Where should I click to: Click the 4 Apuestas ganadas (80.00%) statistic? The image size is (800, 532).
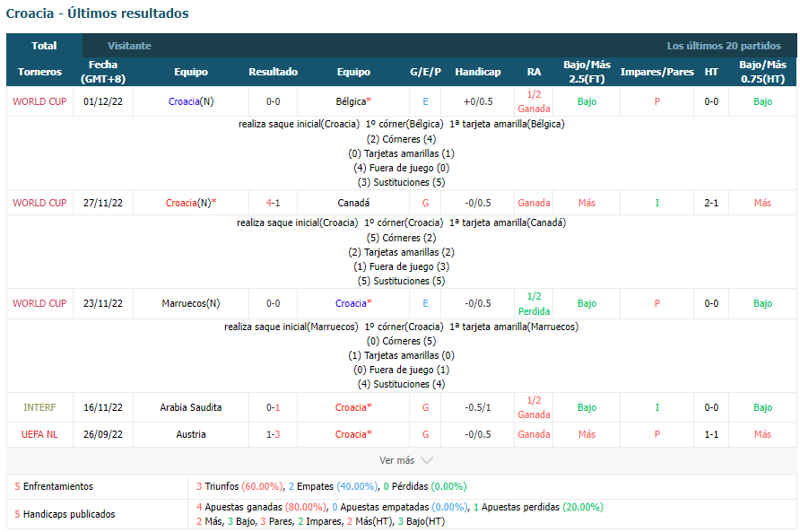(x=261, y=507)
